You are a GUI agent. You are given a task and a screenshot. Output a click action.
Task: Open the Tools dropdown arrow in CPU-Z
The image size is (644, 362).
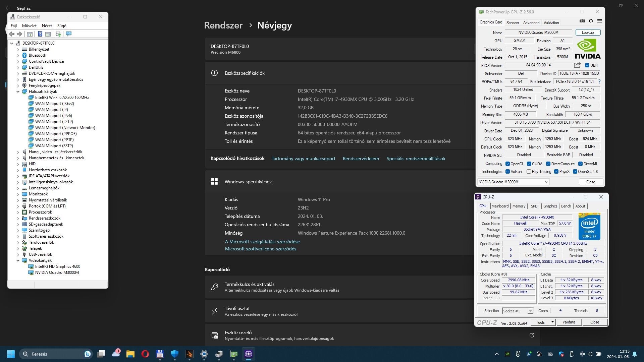pyautogui.click(x=552, y=322)
